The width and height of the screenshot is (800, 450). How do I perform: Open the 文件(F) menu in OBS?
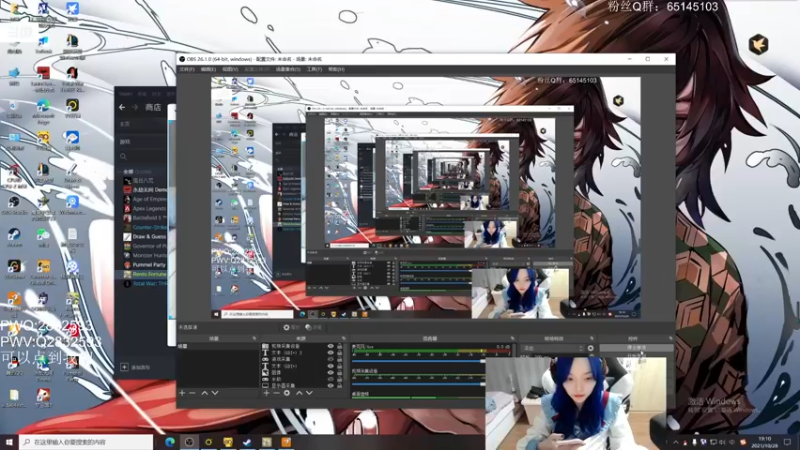pyautogui.click(x=187, y=69)
